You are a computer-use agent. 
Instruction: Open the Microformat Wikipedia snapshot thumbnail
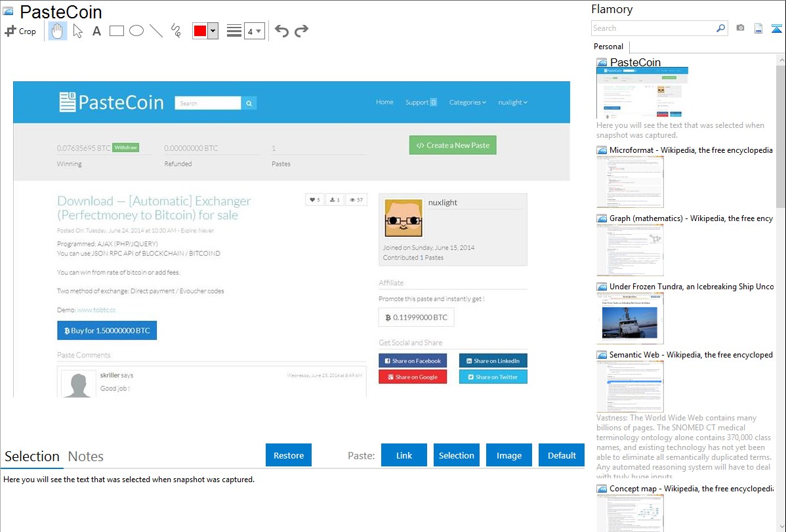click(x=630, y=182)
